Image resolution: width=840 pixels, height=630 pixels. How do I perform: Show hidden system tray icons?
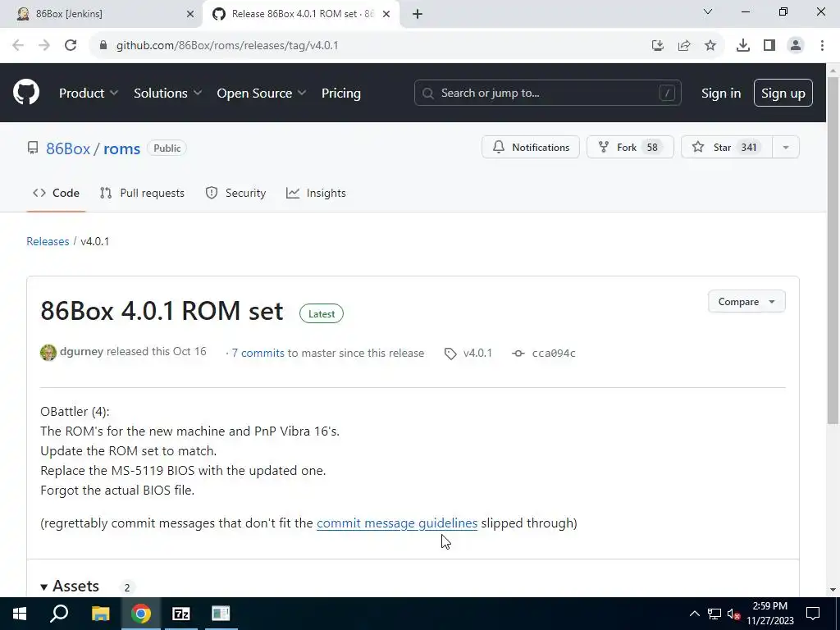[x=694, y=614]
